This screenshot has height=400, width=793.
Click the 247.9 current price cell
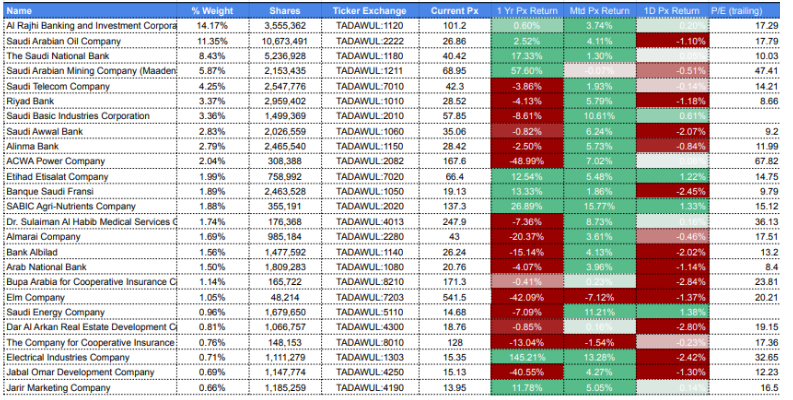pos(455,221)
